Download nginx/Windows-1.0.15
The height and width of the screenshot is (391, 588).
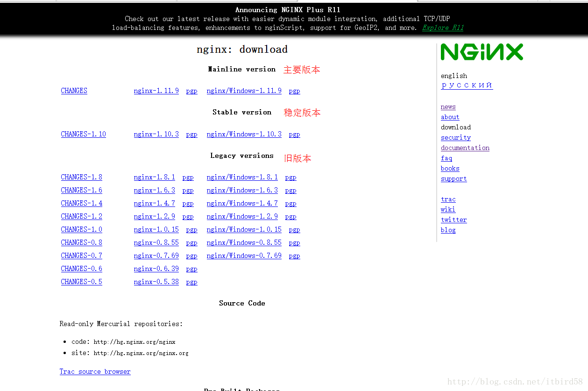click(244, 229)
